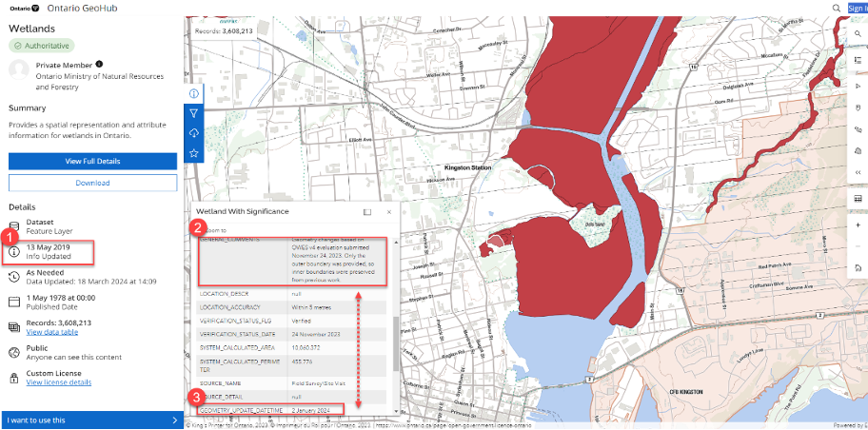Screen dimensions: 868x430
Task: Open the filter data funnel icon
Action: click(193, 113)
